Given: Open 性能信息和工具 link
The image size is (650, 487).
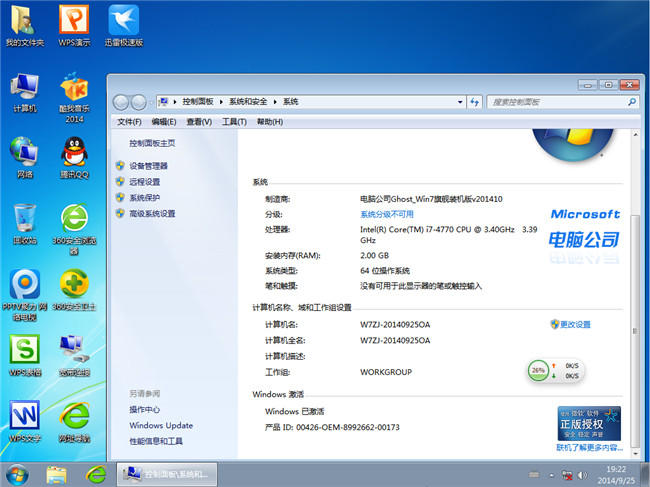Looking at the screenshot, I should tap(156, 441).
